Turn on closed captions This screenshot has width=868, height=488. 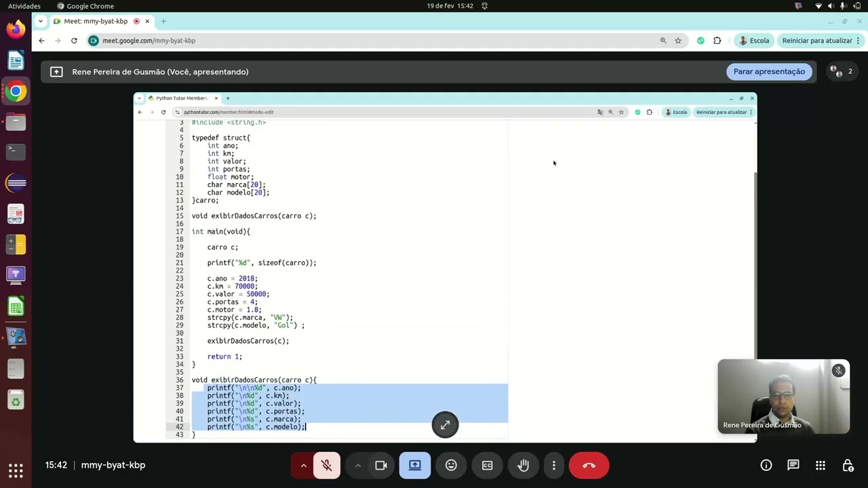click(x=487, y=465)
